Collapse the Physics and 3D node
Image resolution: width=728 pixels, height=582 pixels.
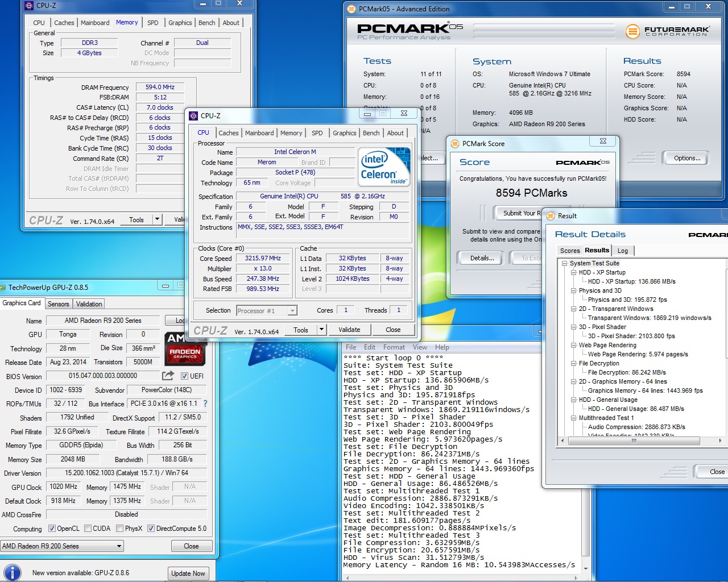[574, 290]
